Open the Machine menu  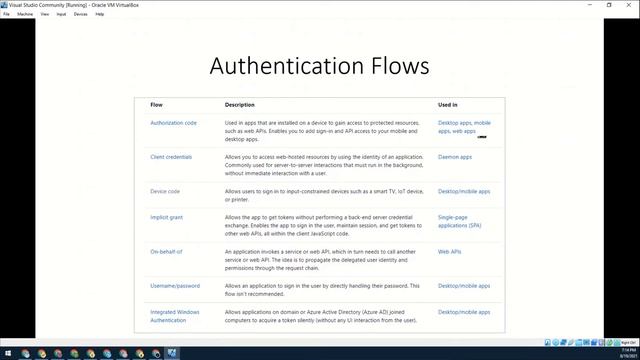pyautogui.click(x=25, y=14)
